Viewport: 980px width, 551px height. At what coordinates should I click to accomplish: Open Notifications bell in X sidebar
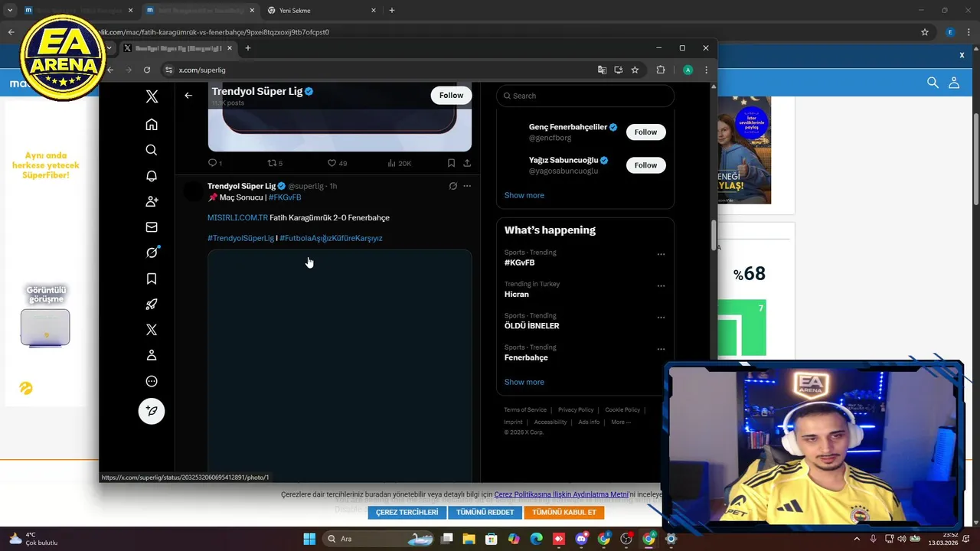point(152,176)
